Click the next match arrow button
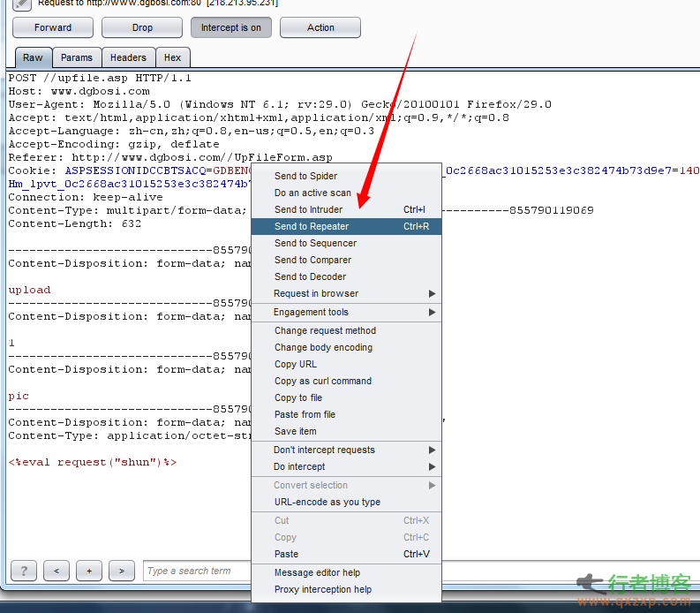 pos(122,571)
